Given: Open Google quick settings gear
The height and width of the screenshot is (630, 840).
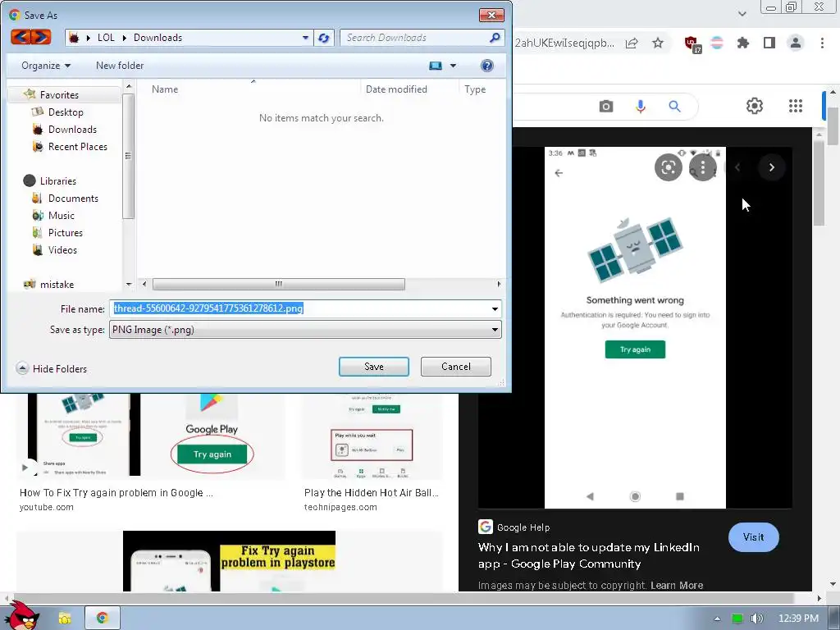Looking at the screenshot, I should coord(755,106).
